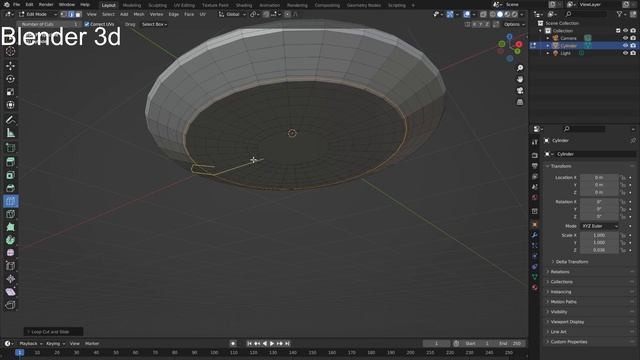Switch to the UV Editing workspace tab
The width and height of the screenshot is (640, 360).
[x=184, y=5]
